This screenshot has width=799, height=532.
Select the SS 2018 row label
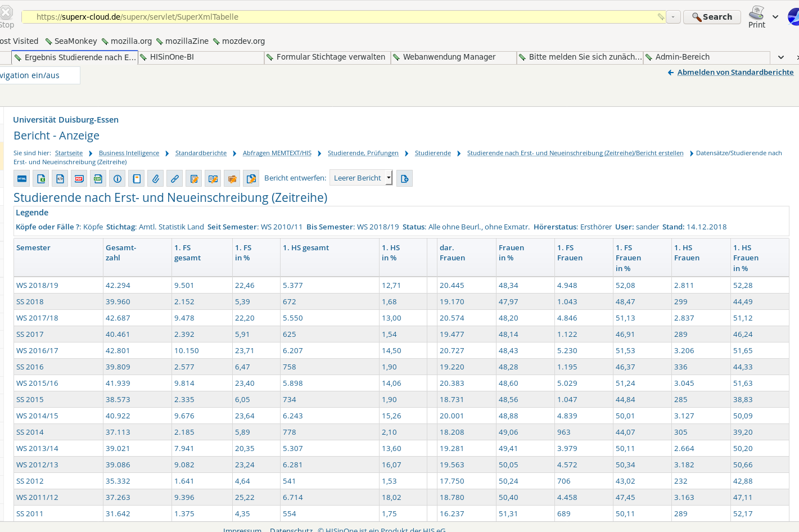coord(30,302)
